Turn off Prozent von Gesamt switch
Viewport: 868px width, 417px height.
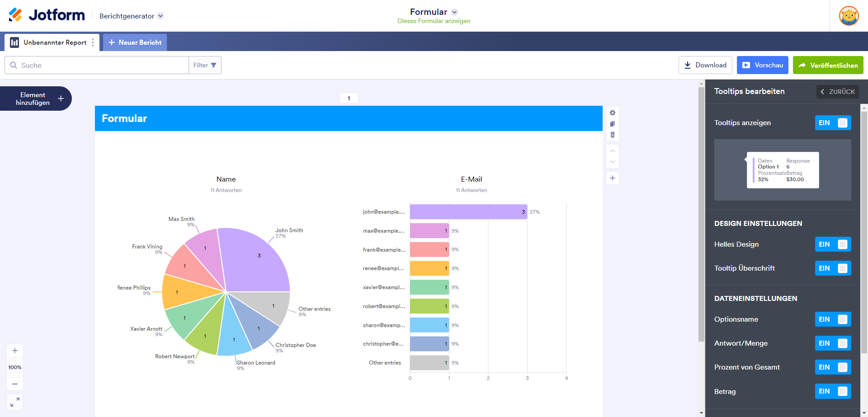click(x=833, y=367)
